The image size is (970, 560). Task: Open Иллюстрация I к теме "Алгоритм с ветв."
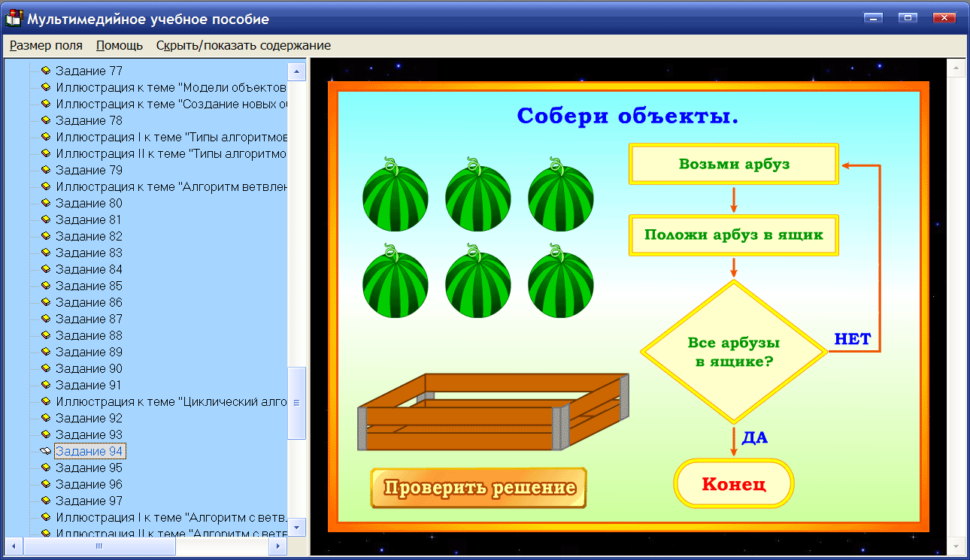pos(171,517)
